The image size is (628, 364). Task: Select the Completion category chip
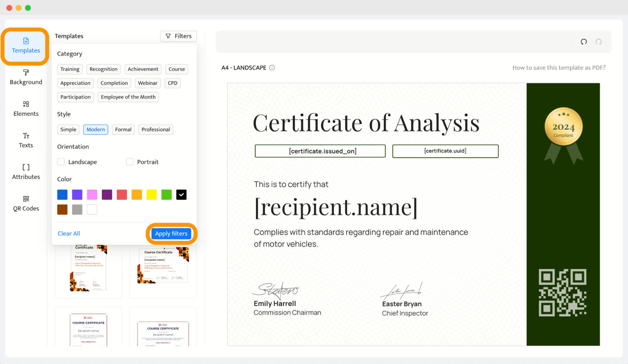click(114, 83)
